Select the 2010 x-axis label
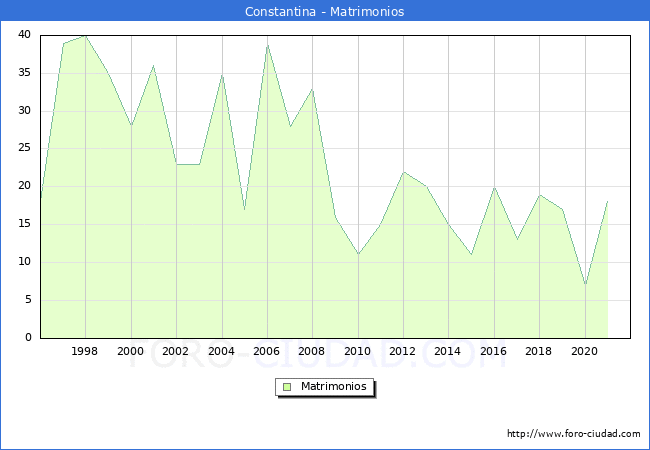The width and height of the screenshot is (650, 450). (x=357, y=351)
